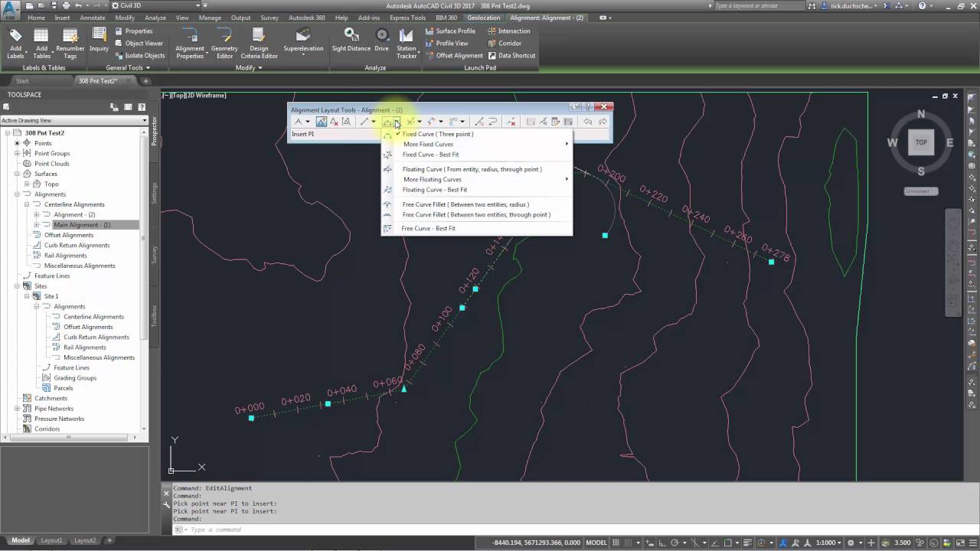Expand the General Tools panel dropdown
This screenshot has height=551, width=980.
point(128,67)
